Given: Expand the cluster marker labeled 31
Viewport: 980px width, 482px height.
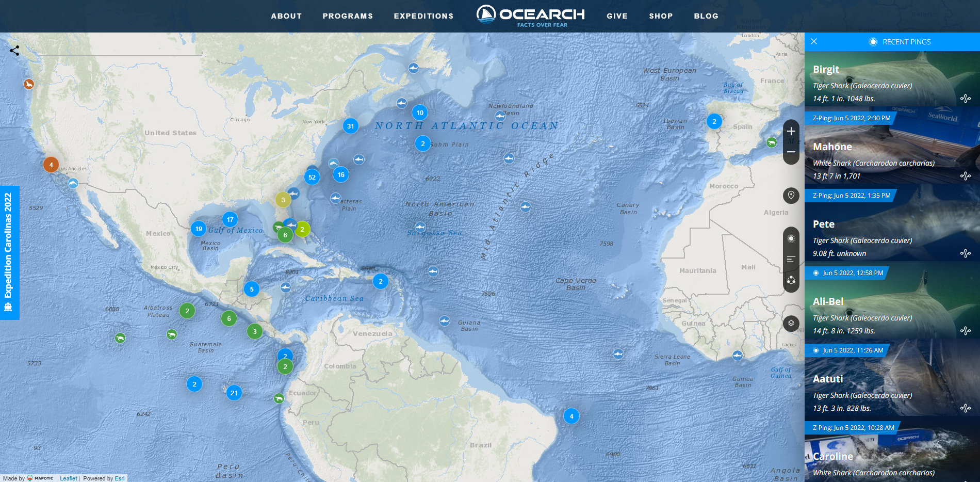Looking at the screenshot, I should pyautogui.click(x=351, y=126).
